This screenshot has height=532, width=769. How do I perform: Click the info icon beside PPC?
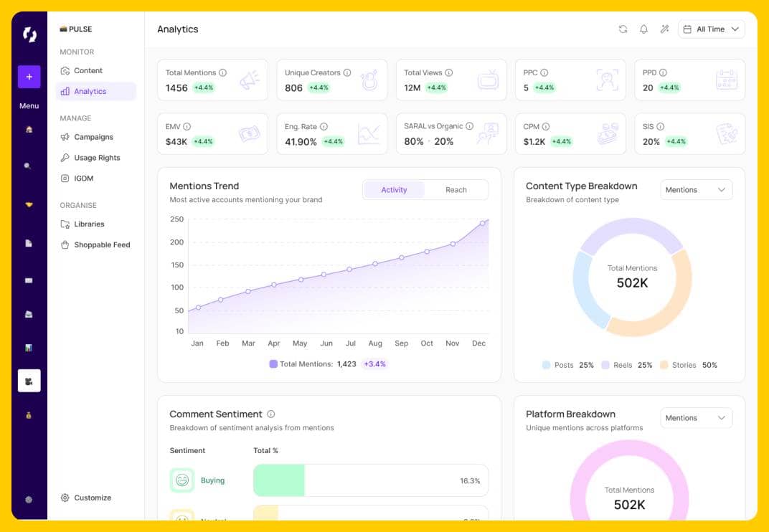point(544,72)
